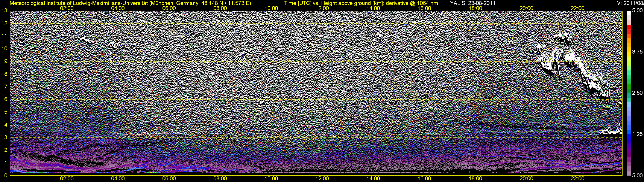Choose the '6.' height axis label

tap(6, 100)
